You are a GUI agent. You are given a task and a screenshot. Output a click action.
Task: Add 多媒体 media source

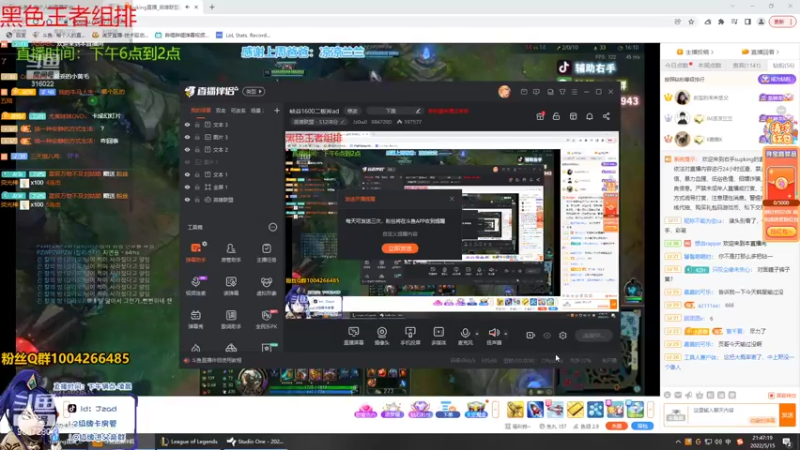[438, 336]
